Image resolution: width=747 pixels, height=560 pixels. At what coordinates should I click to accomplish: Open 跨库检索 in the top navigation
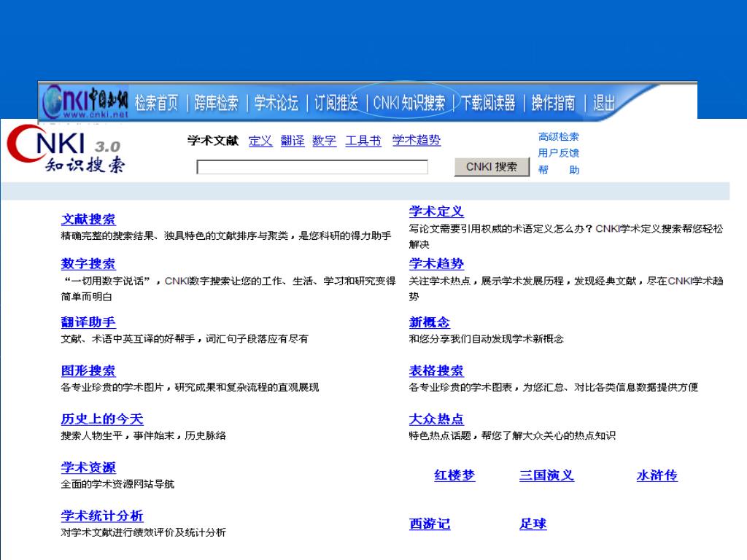pos(216,102)
